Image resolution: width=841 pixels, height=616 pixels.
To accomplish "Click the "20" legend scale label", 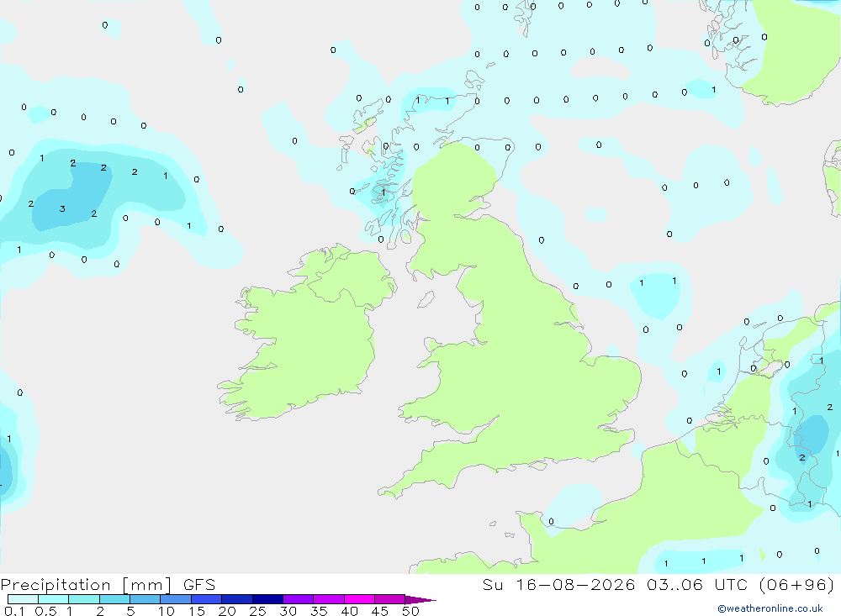I will click(x=227, y=611).
